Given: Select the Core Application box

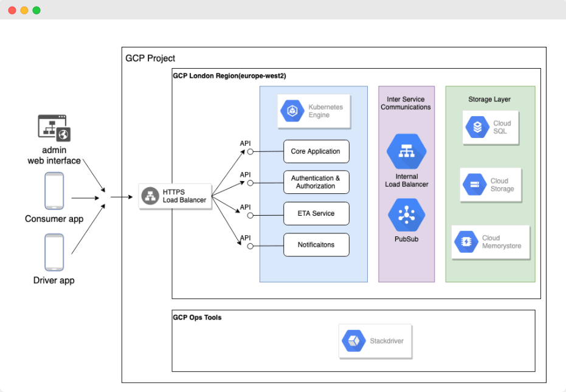Looking at the screenshot, I should (316, 151).
